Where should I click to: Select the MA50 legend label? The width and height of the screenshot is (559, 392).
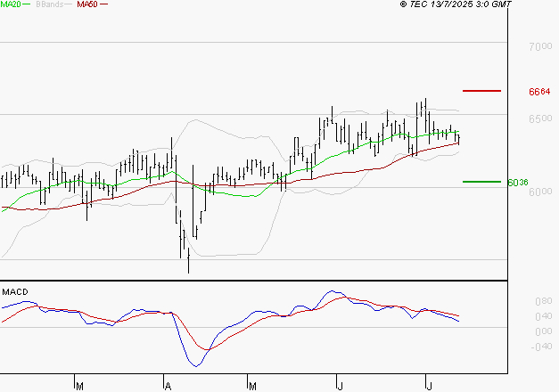pos(86,4)
